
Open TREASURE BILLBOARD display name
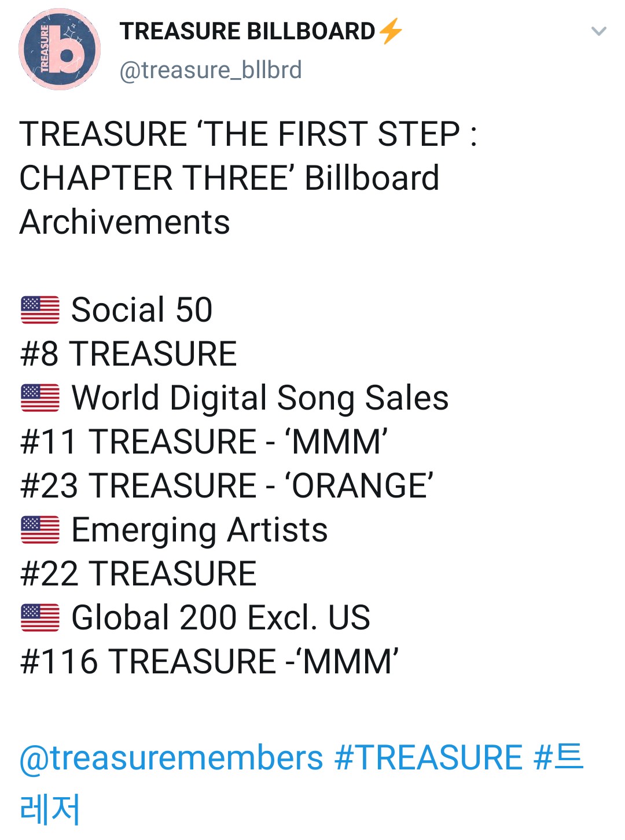pyautogui.click(x=248, y=31)
